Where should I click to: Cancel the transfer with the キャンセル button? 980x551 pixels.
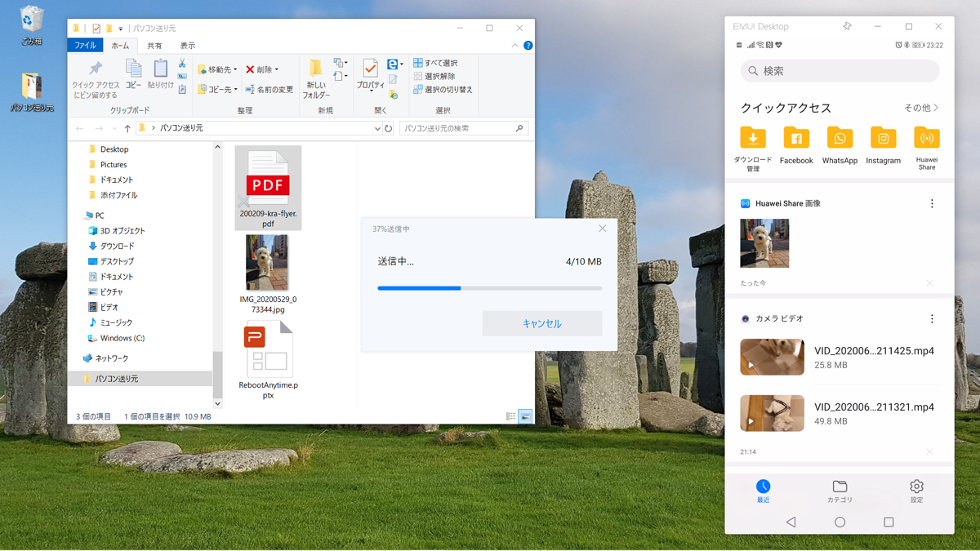coord(542,323)
